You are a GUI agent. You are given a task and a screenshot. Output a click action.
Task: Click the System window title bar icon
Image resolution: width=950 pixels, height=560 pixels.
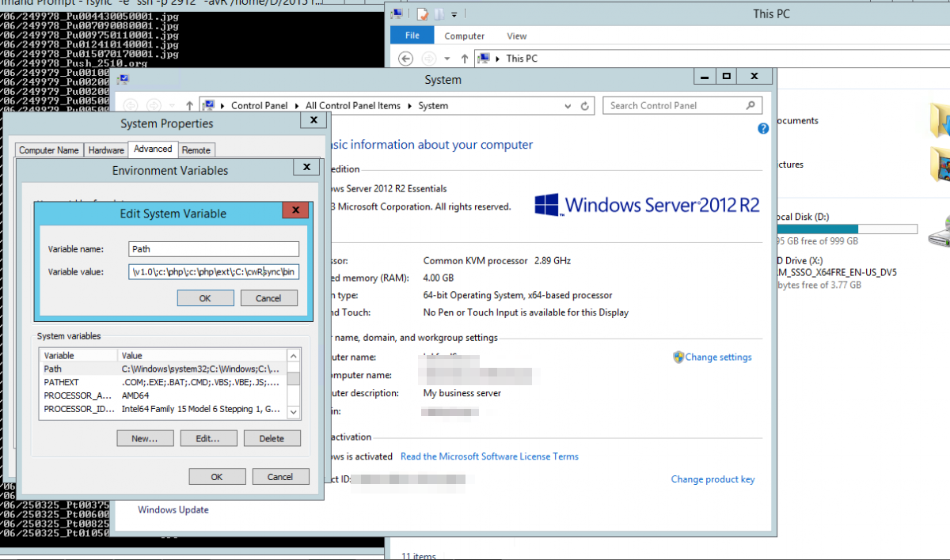point(124,79)
